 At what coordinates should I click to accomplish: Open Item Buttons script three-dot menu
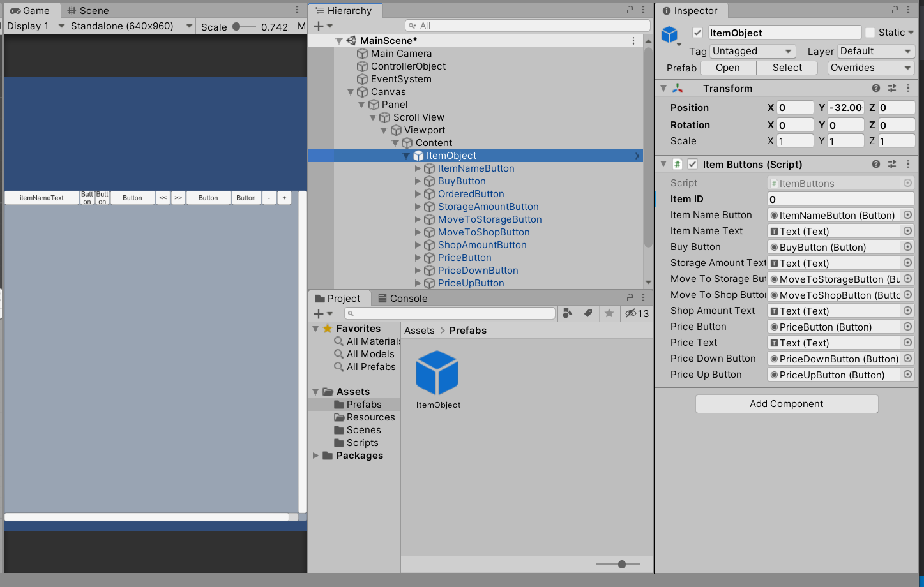[x=908, y=164]
